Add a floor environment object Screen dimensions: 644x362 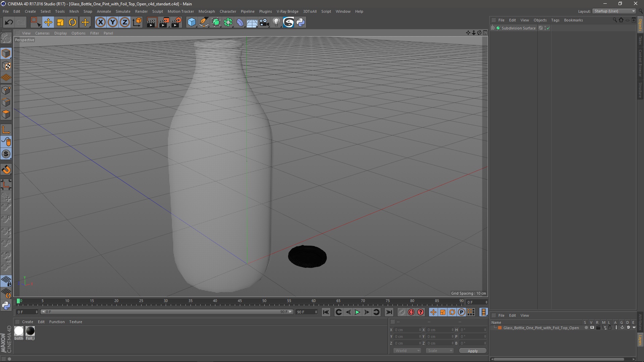[252, 22]
